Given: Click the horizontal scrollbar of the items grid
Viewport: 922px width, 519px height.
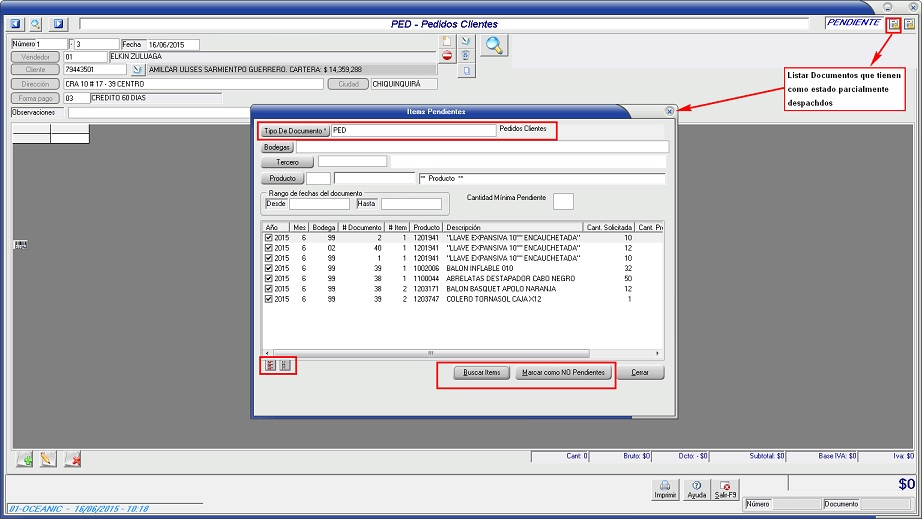Looking at the screenshot, I should [460, 353].
